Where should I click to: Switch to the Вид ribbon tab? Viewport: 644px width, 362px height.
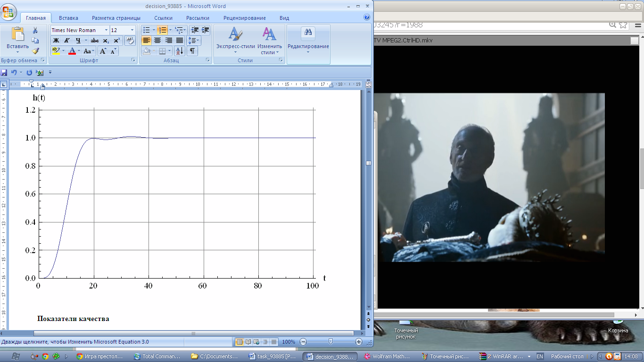[284, 18]
